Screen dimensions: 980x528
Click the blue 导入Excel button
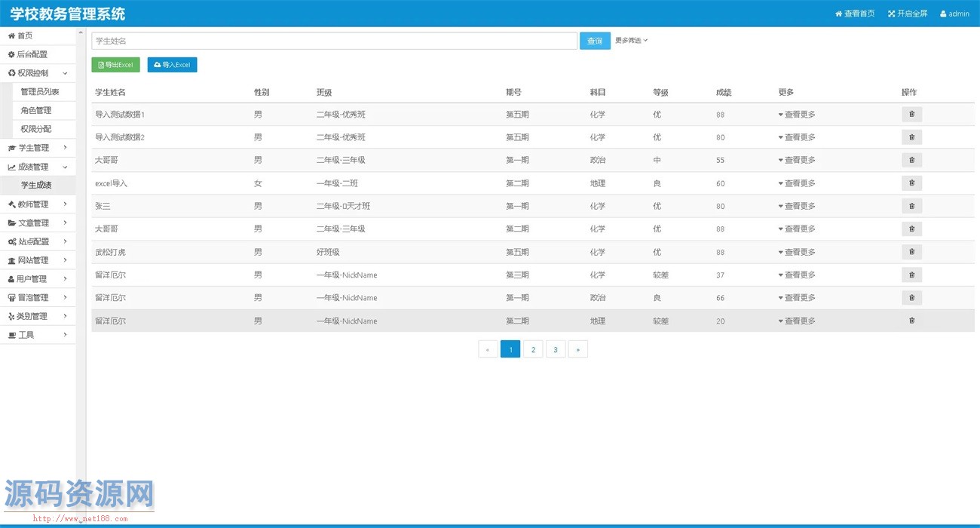[x=172, y=65]
